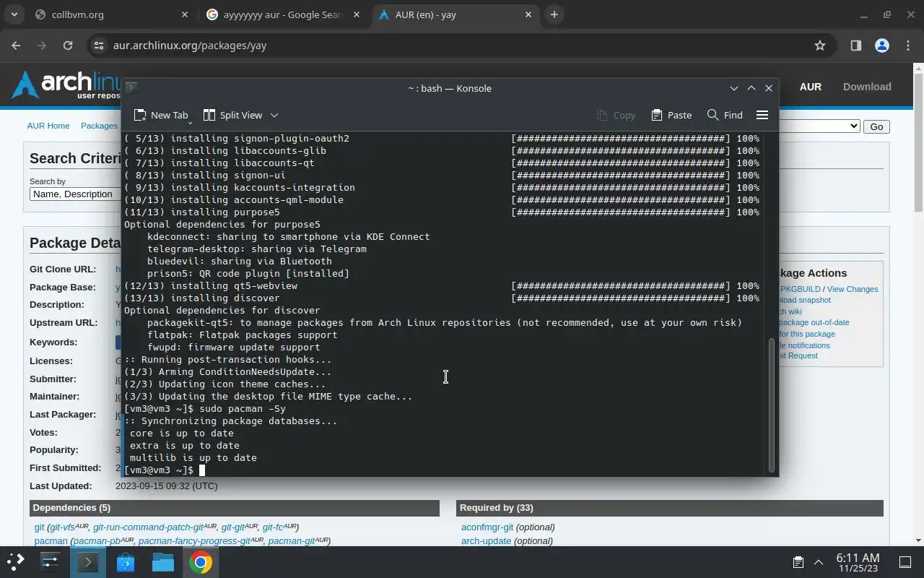924x578 pixels.
Task: Click the Chrome icon in taskbar
Action: (201, 561)
